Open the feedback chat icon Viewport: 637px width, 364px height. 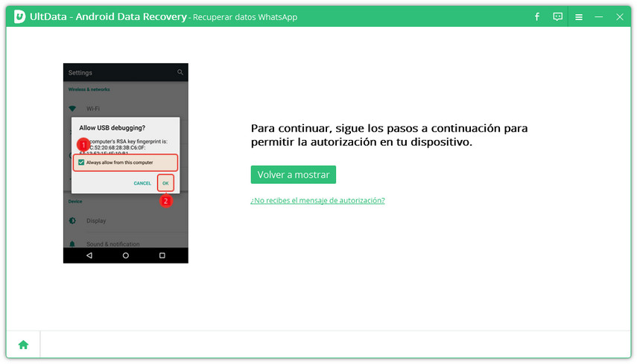coord(558,16)
